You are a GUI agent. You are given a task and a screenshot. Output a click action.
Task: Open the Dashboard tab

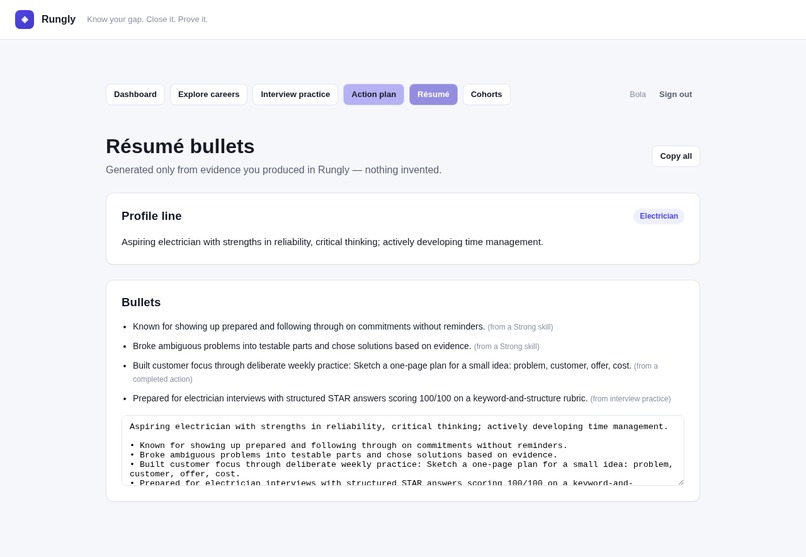(x=135, y=95)
